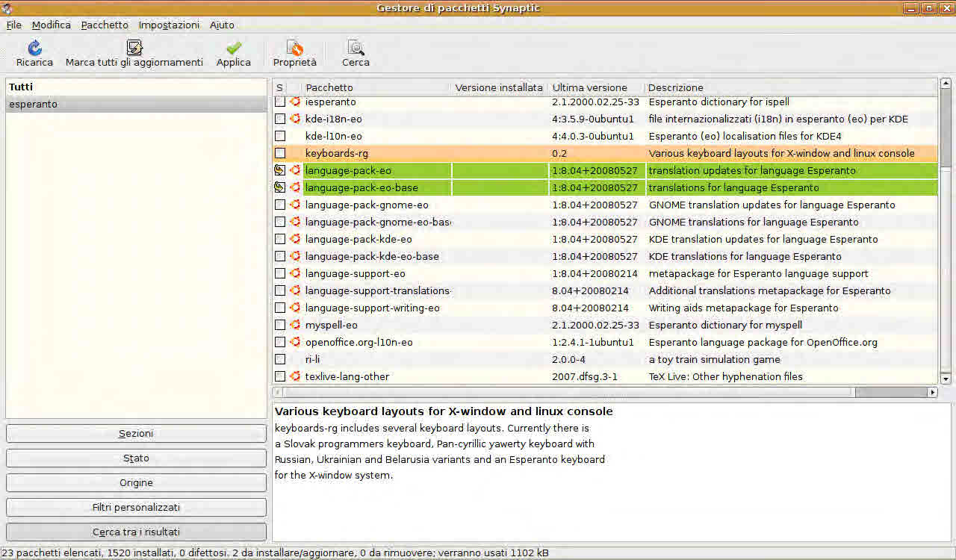Select esperanto in the filter list
The image size is (956, 560).
click(136, 105)
